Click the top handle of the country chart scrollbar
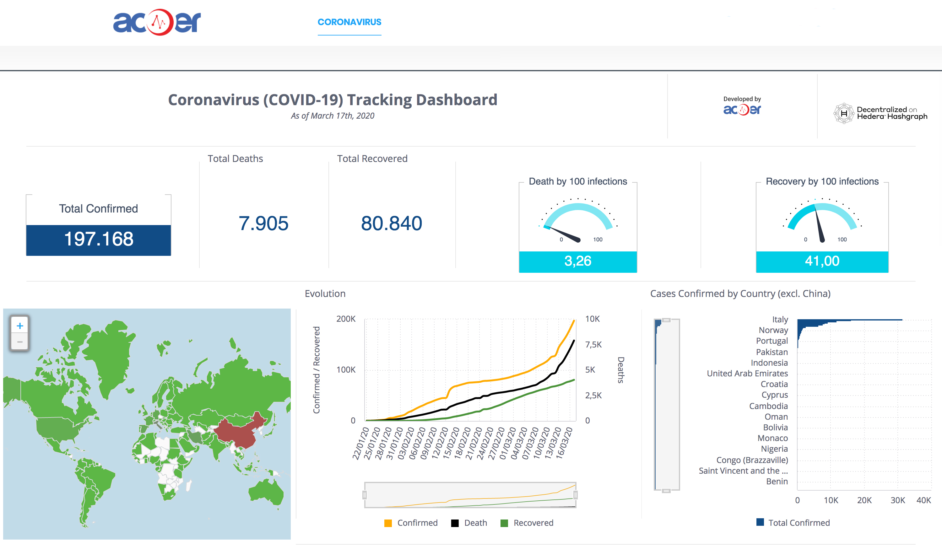This screenshot has height=560, width=942. coord(667,320)
